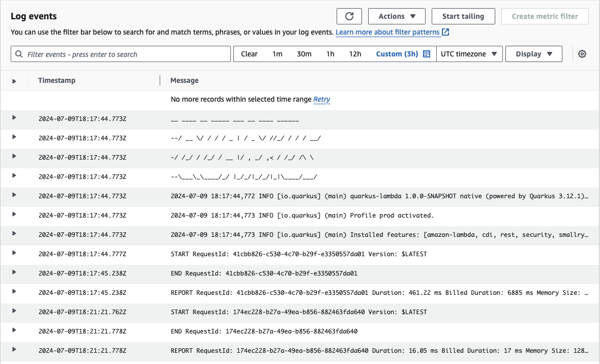The width and height of the screenshot is (600, 364).
Task: Open the Display dropdown
Action: (533, 53)
